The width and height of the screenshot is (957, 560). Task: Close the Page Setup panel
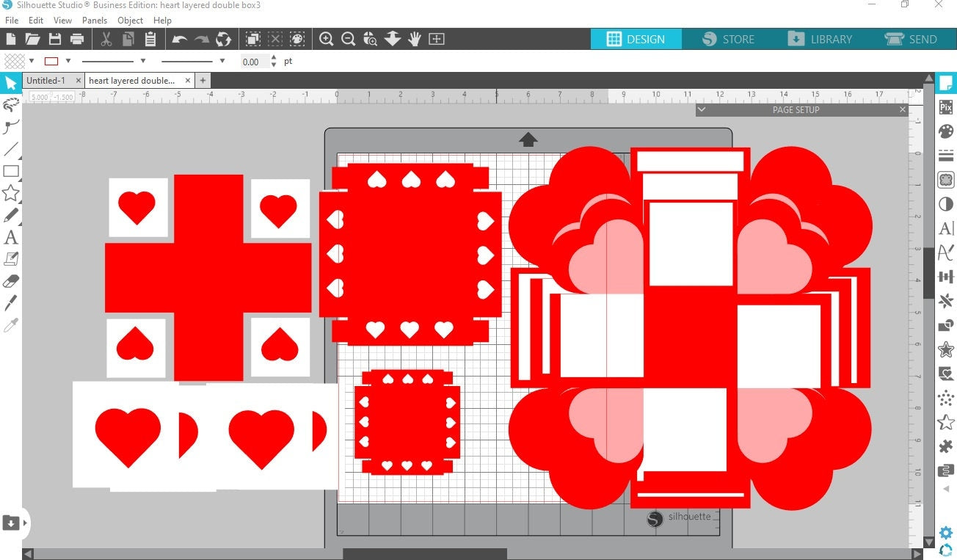tap(903, 109)
